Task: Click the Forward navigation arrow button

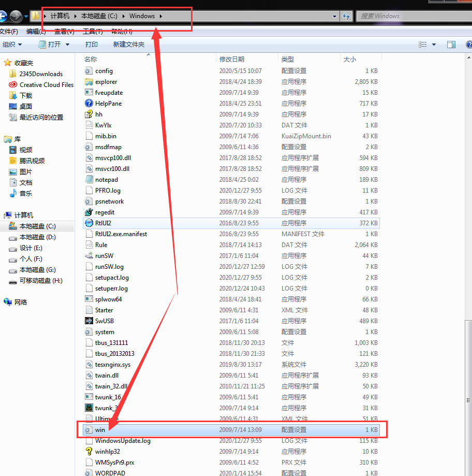Action: point(16,16)
